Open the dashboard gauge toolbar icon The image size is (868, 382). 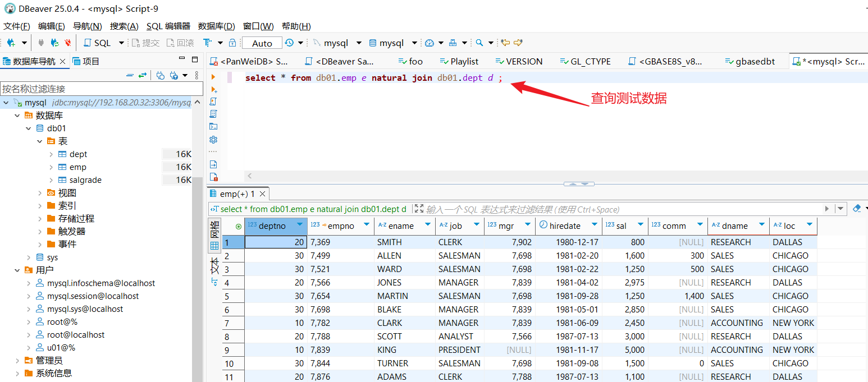point(430,43)
